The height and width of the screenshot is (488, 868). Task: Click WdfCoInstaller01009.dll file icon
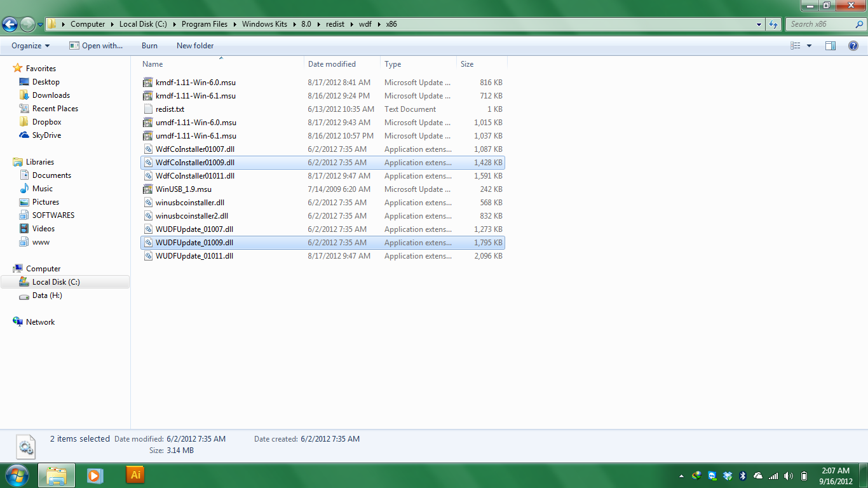click(148, 163)
